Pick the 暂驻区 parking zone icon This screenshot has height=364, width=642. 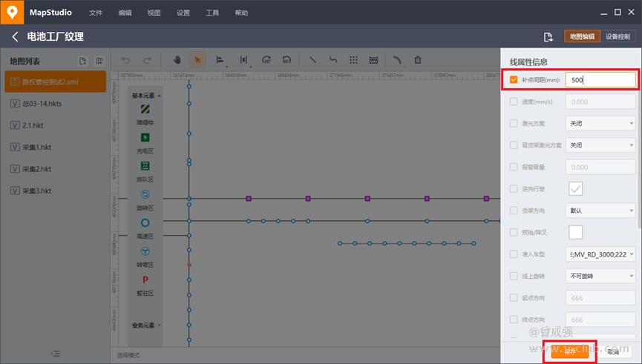coord(145,279)
